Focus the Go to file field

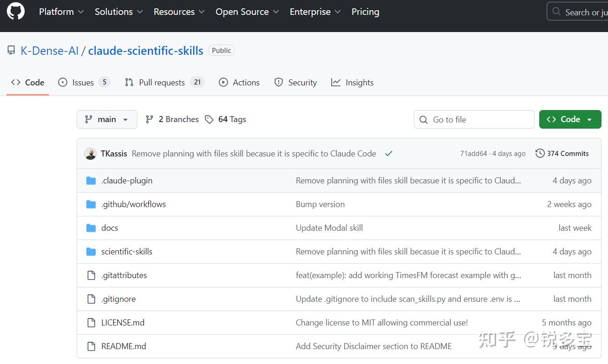(474, 119)
